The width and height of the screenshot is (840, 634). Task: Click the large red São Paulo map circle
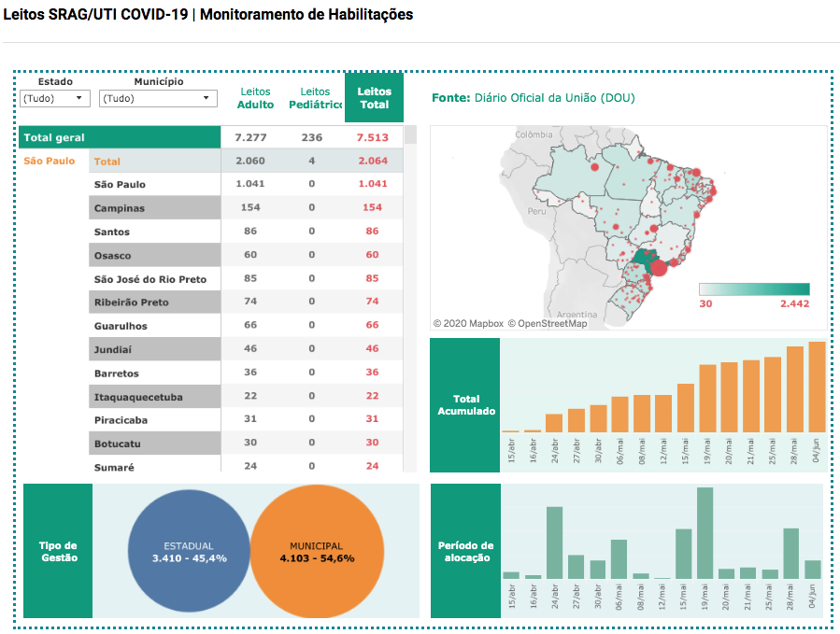coord(658,268)
